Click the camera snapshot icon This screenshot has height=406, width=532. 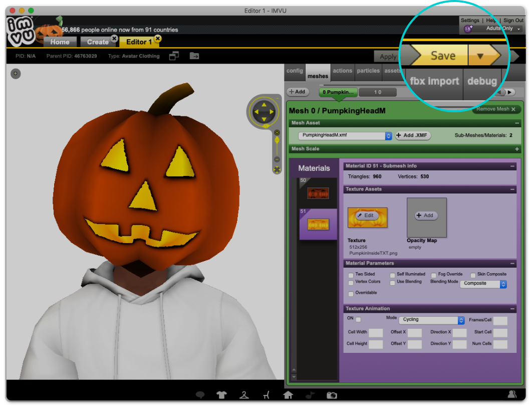[332, 395]
